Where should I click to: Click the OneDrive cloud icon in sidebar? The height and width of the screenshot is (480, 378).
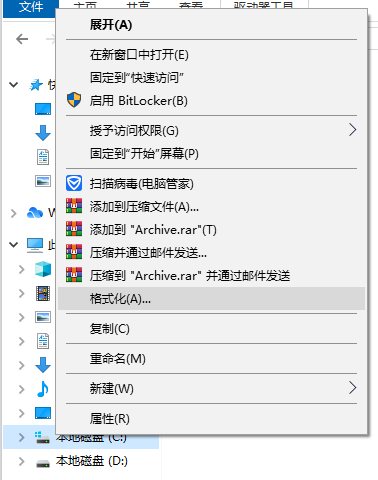click(x=35, y=212)
